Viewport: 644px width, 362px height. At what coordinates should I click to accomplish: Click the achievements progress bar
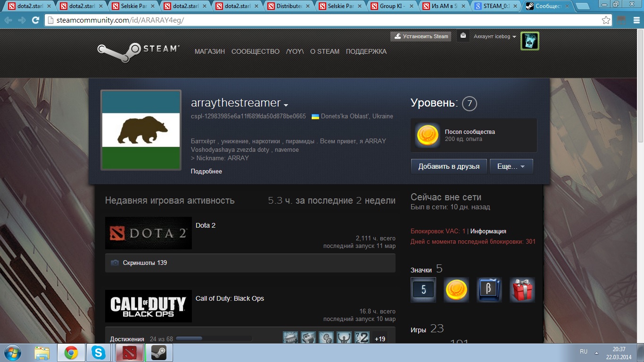214,338
